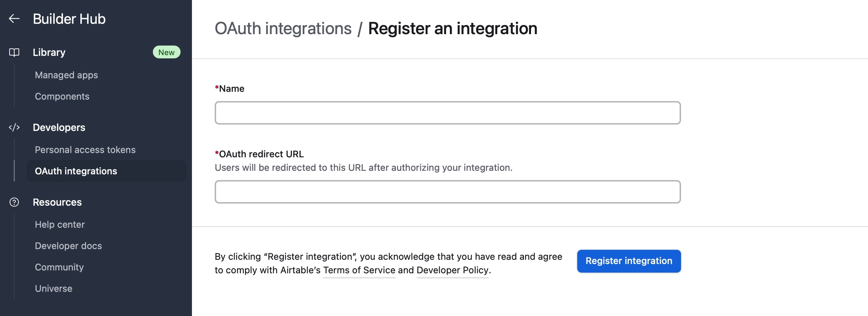
Task: Click the OAuth integrations breadcrumb
Action: pyautogui.click(x=283, y=28)
